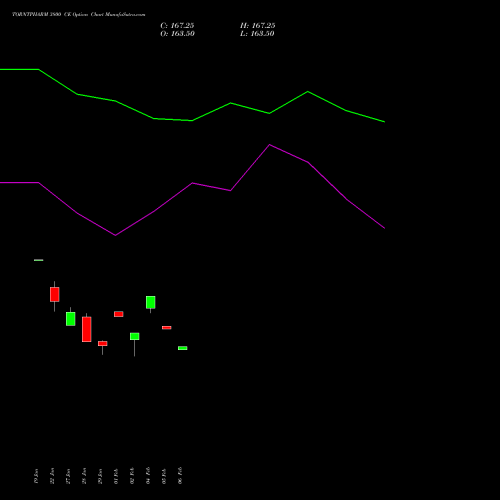Click the 29 Jan date axis label
The width and height of the screenshot is (500, 500).
coord(100,476)
